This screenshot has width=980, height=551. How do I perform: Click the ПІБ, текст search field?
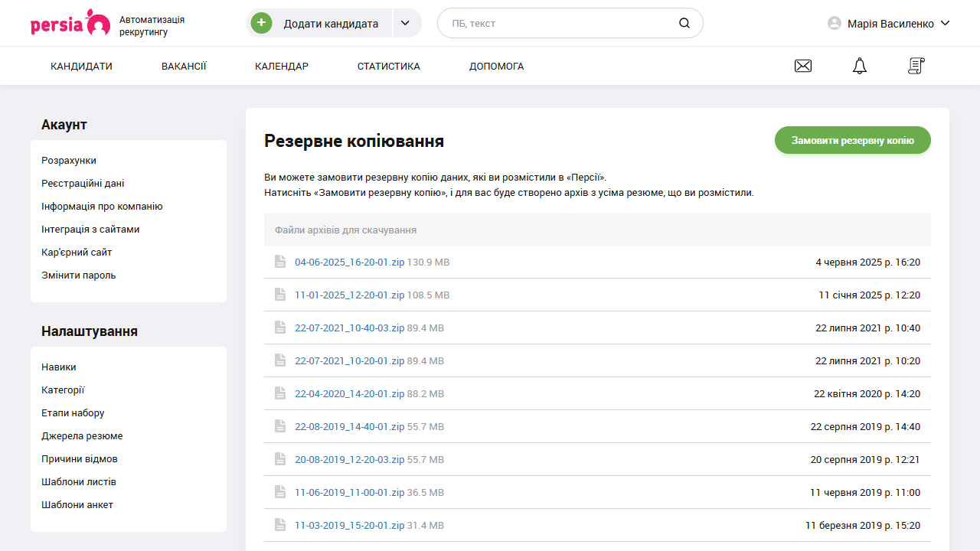click(x=559, y=24)
